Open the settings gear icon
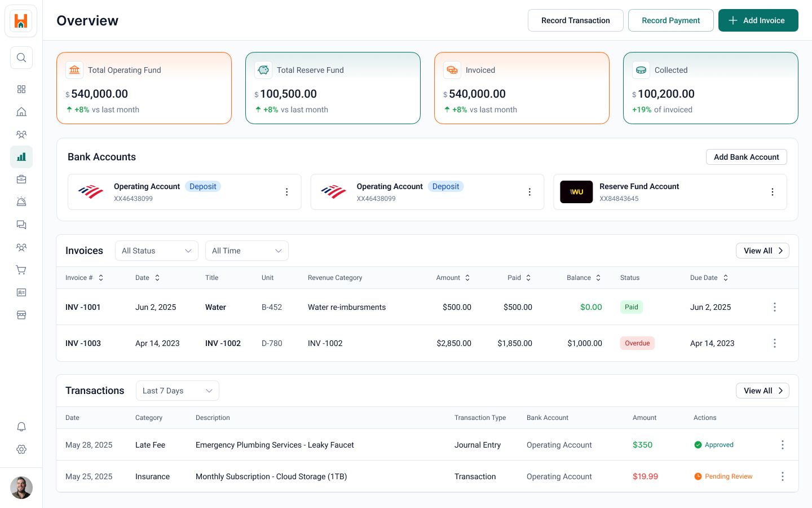Screen dimensions: 812x508 click(21, 449)
